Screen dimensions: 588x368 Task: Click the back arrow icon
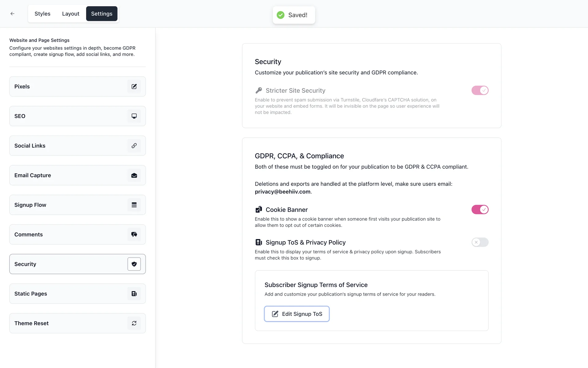(x=13, y=14)
